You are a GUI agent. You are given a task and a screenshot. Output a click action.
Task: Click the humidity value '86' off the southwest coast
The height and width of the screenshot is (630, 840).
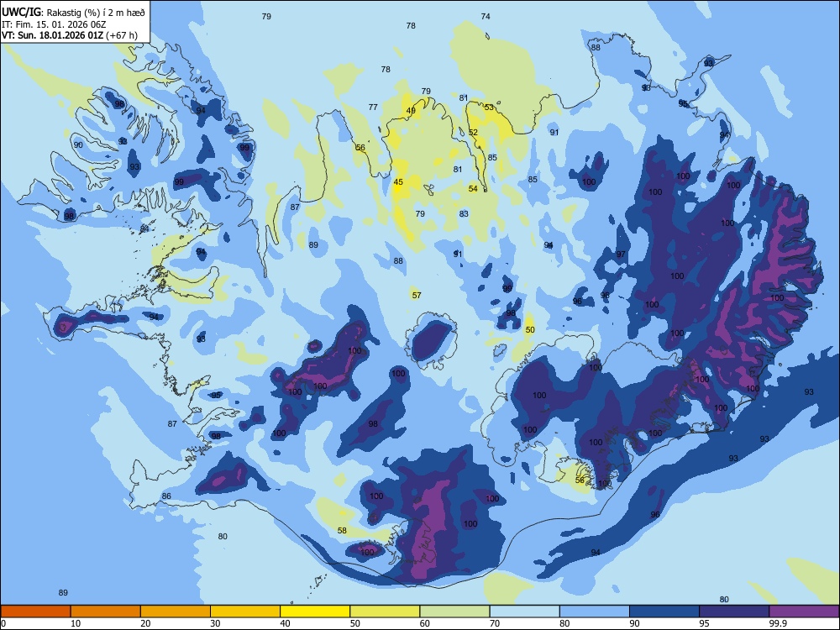pos(166,496)
